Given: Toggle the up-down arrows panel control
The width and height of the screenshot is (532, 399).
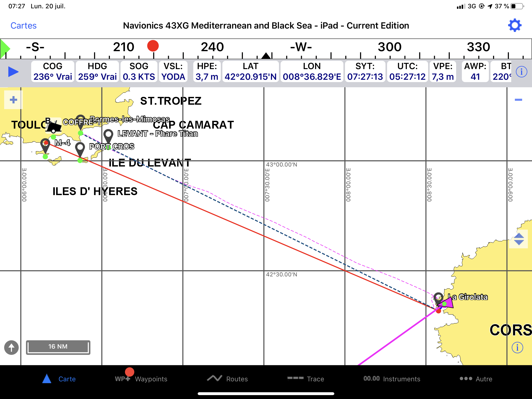Looking at the screenshot, I should (x=519, y=239).
